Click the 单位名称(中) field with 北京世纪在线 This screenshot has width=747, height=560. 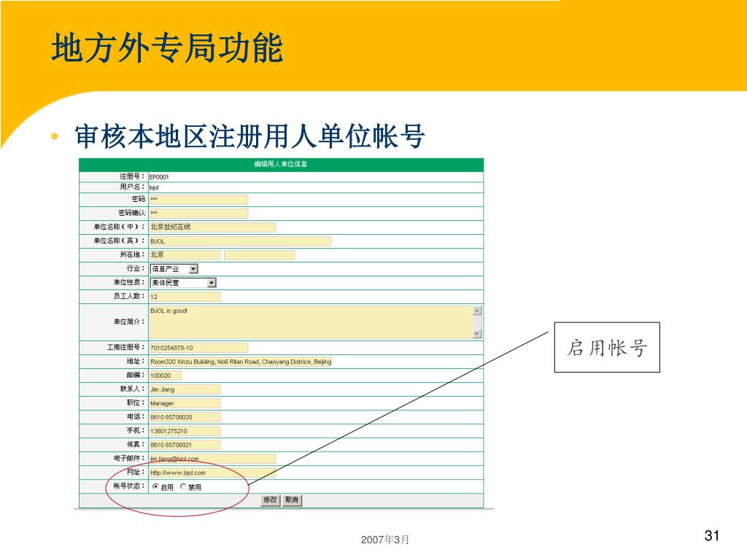[x=212, y=227]
